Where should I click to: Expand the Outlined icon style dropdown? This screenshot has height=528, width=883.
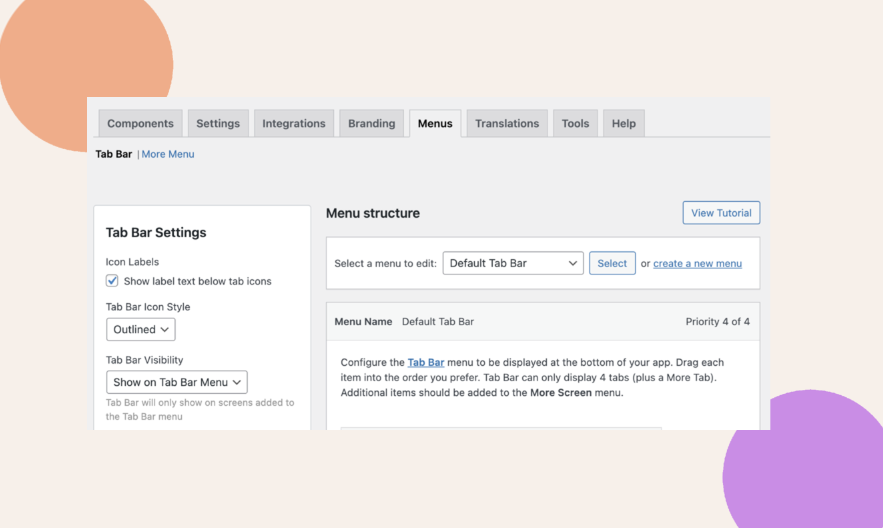pos(141,329)
